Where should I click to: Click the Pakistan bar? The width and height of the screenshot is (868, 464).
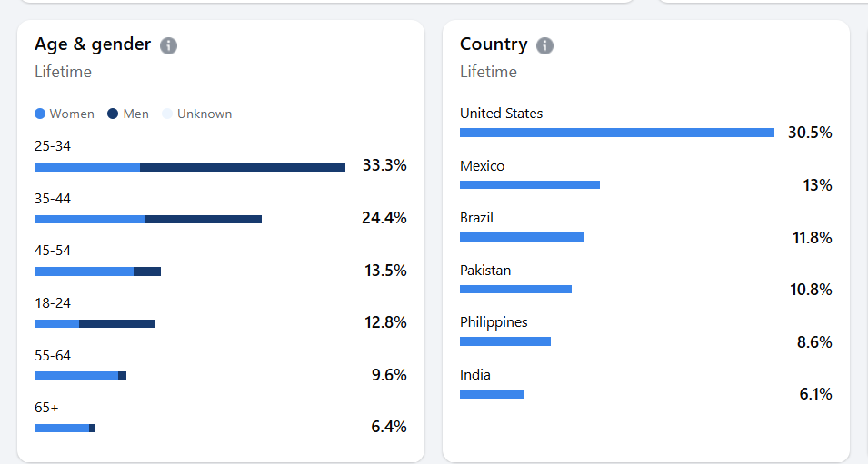[515, 289]
